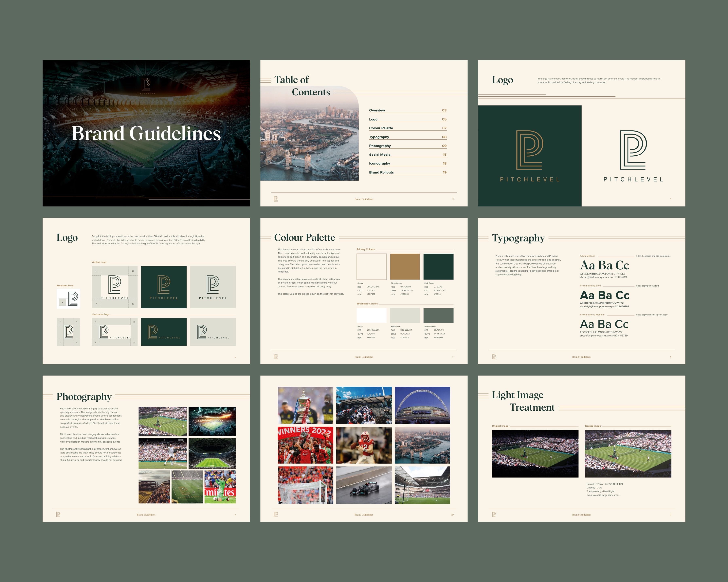Pick the Soft Green secondary swatch
Viewport: 728px width, 582px height.
coord(405,315)
